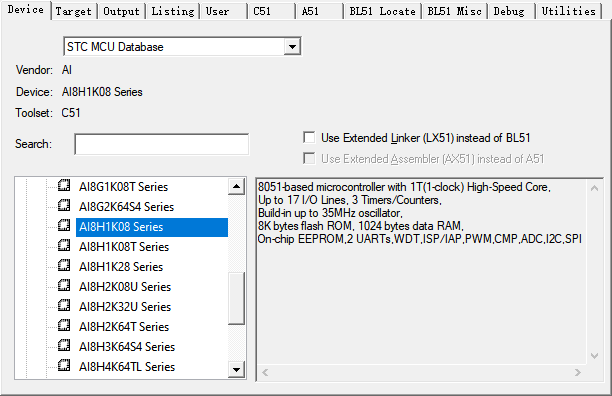The image size is (612, 396).
Task: Click the chip icon beside AI8H2K08U Series
Action: pos(64,286)
